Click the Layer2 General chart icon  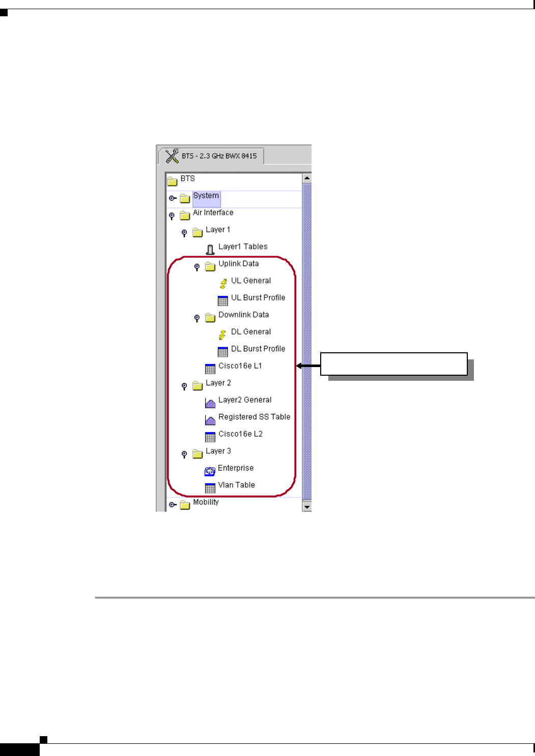[210, 403]
